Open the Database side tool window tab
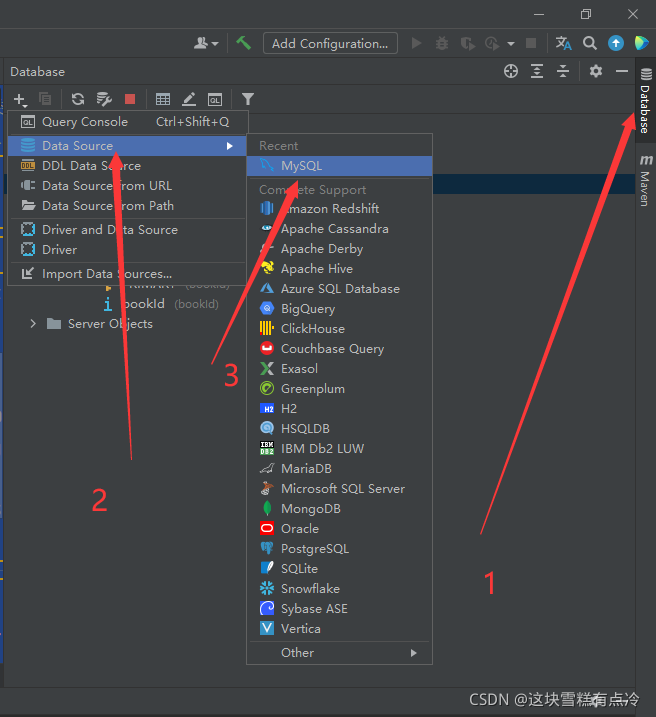This screenshot has width=656, height=717. pos(645,101)
